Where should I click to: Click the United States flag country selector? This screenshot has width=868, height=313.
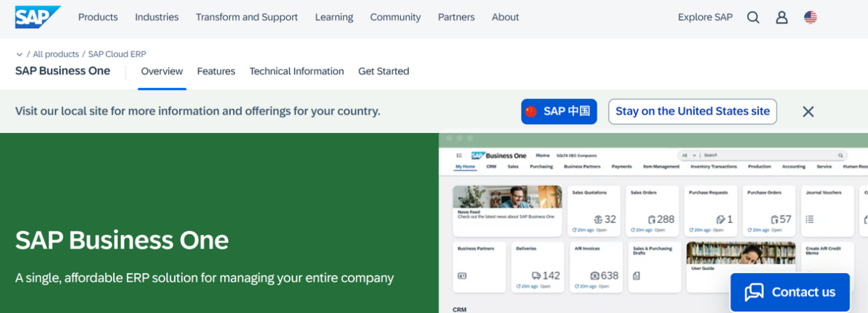[x=810, y=17]
